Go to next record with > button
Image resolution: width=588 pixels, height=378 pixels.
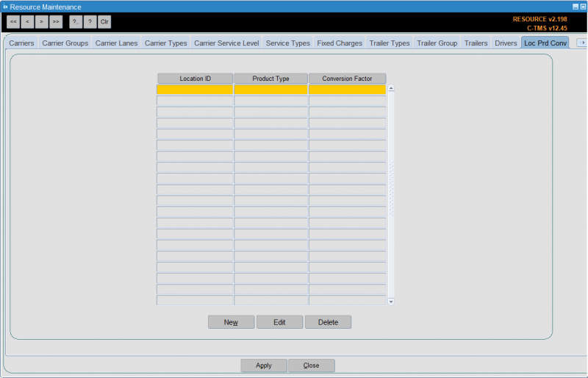click(42, 22)
